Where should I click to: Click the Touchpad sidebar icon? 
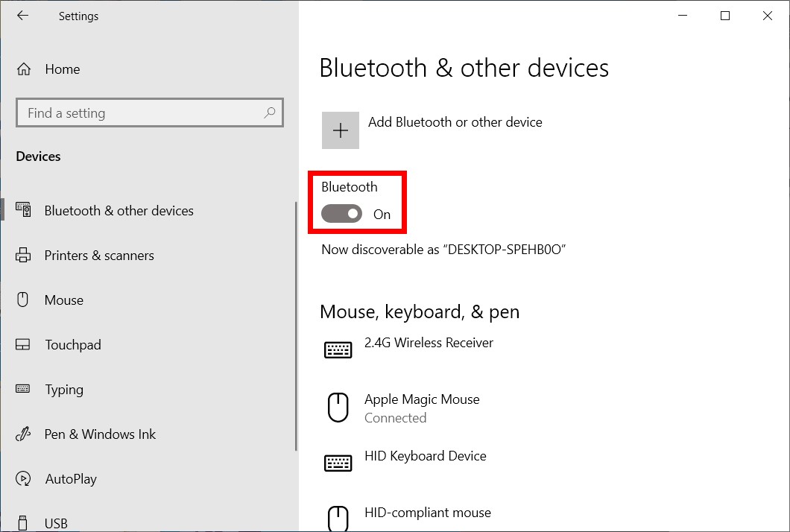click(23, 345)
